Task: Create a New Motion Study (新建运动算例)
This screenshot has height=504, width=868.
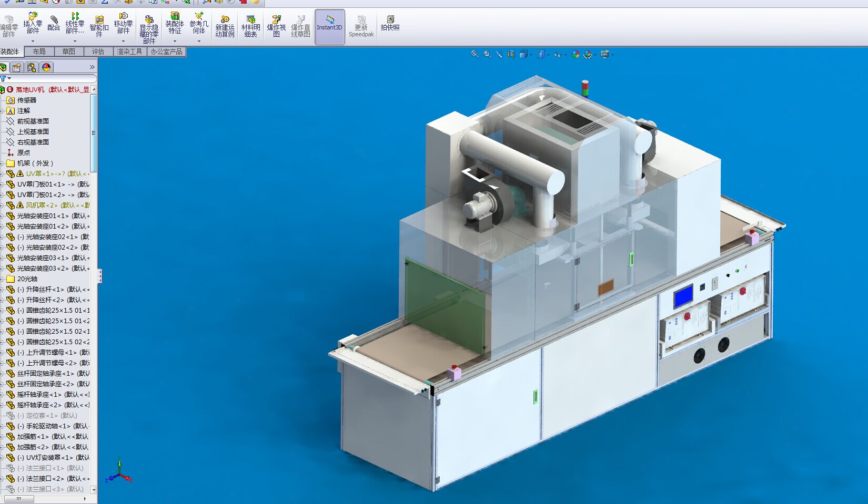Action: click(225, 26)
